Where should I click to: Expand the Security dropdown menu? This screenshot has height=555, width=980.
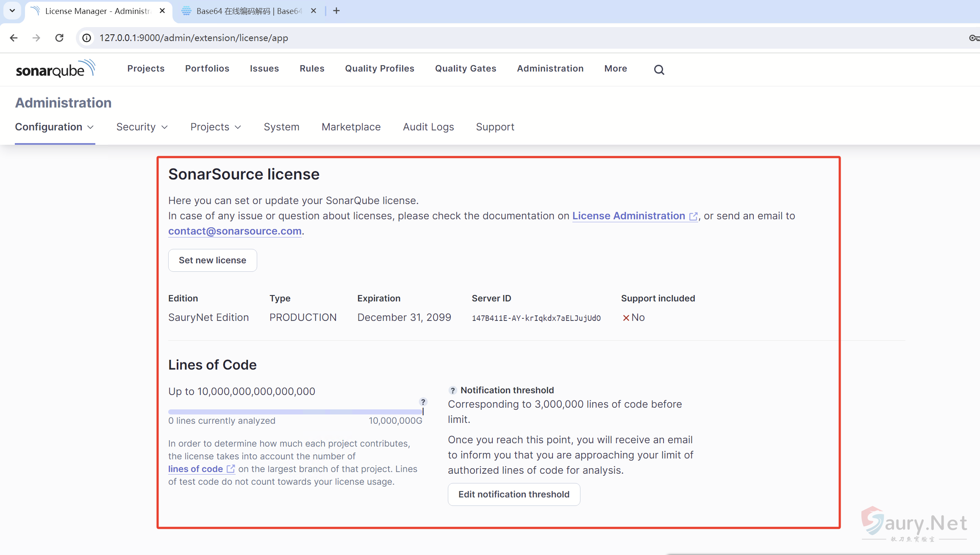142,127
